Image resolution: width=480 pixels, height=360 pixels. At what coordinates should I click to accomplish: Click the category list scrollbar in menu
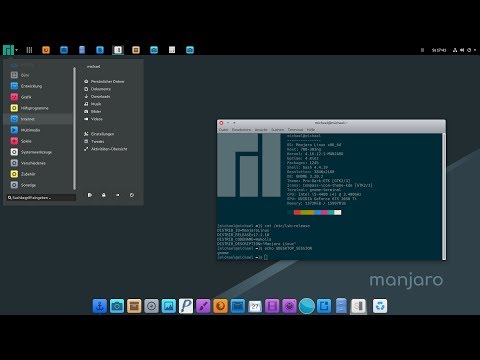click(x=74, y=128)
